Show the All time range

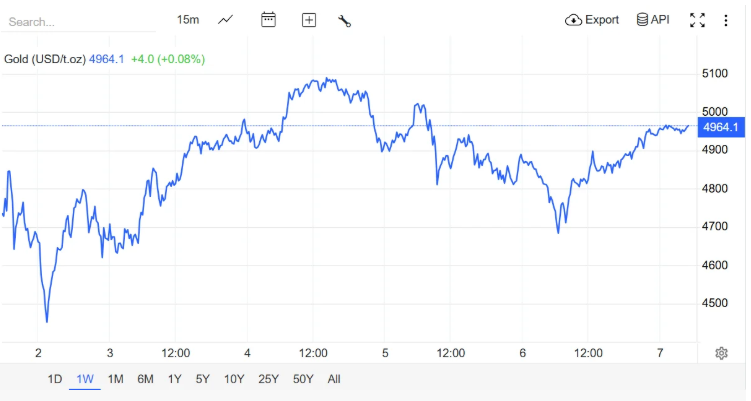(334, 379)
